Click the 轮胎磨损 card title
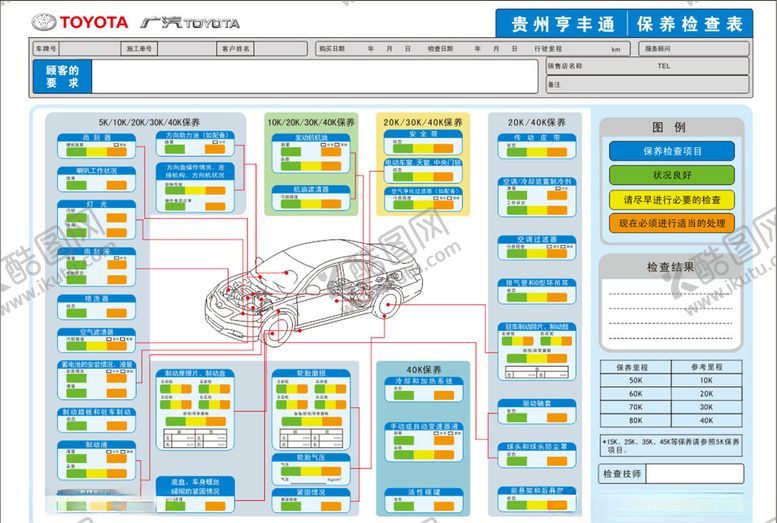The width and height of the screenshot is (777, 523). pos(311,373)
